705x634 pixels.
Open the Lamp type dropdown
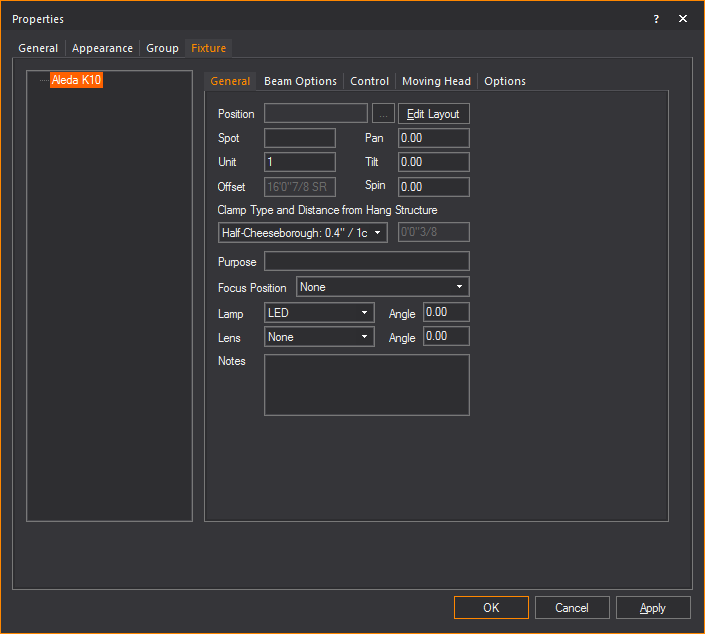point(319,313)
